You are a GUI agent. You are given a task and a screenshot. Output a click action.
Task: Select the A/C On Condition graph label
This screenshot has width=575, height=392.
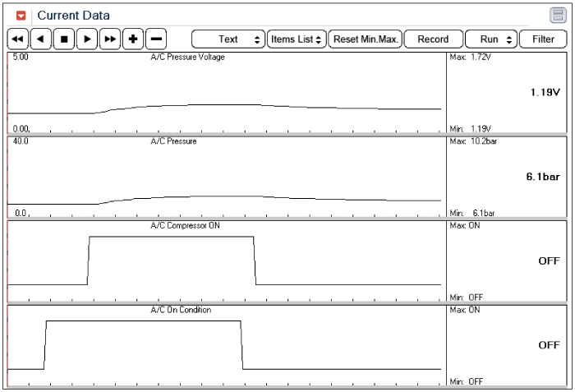[x=181, y=310]
